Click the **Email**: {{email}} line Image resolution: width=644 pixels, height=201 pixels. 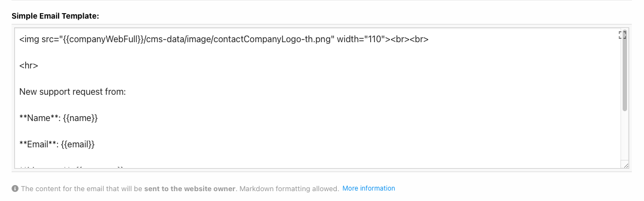[x=57, y=144]
